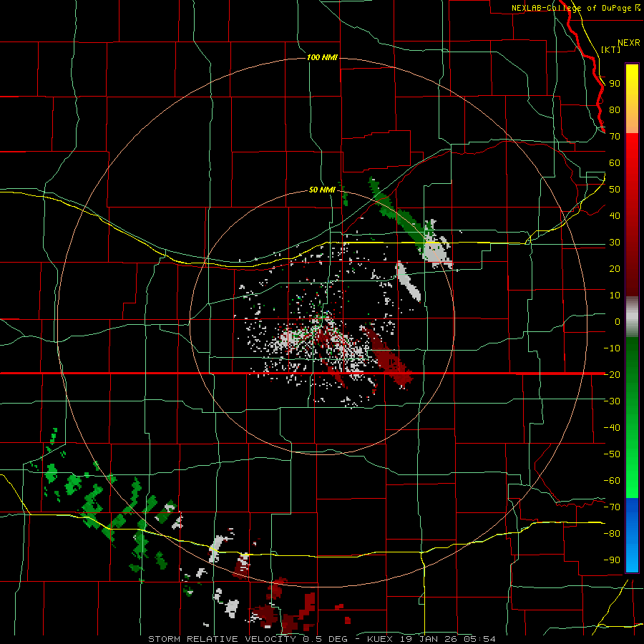Click the gray zero-velocity segment of the colorbar

pos(632,317)
